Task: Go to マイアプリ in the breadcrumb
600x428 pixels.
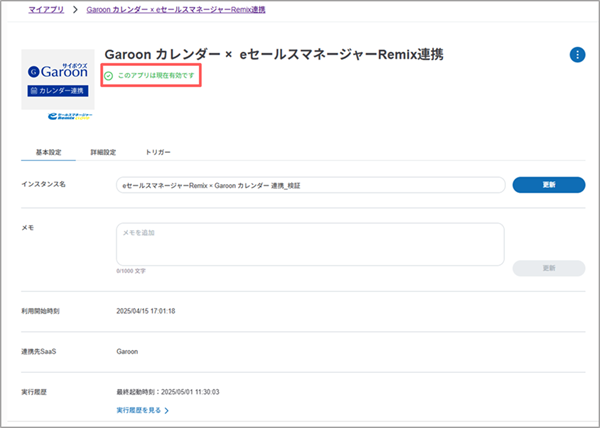Action: coord(46,9)
